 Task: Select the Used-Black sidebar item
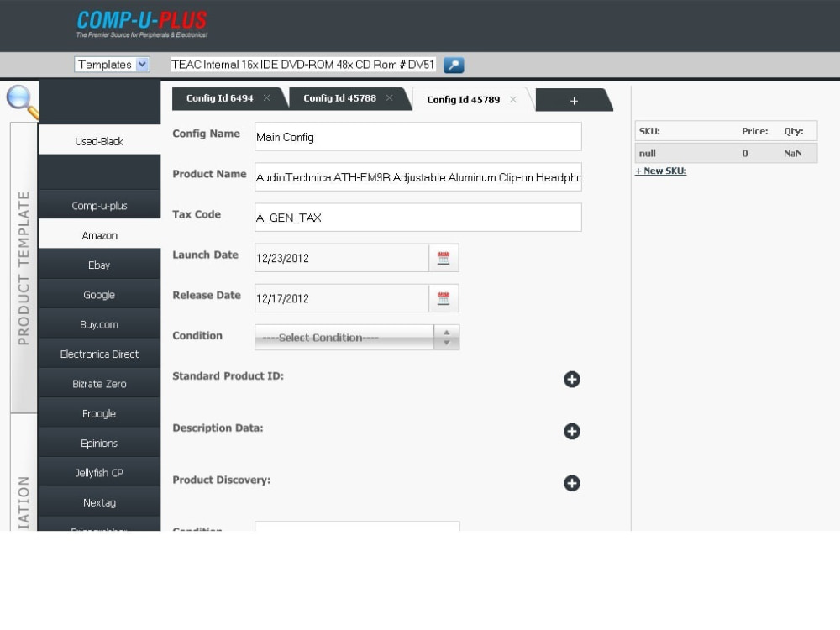99,141
